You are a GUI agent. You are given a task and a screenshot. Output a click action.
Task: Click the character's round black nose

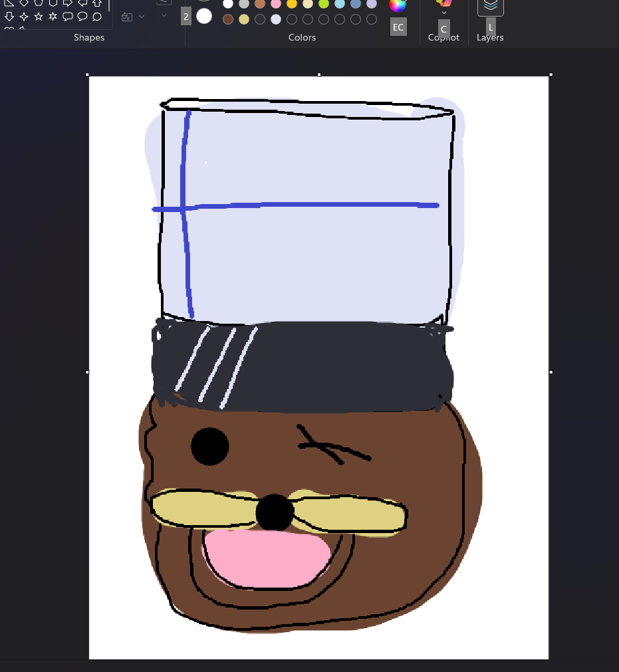(275, 512)
